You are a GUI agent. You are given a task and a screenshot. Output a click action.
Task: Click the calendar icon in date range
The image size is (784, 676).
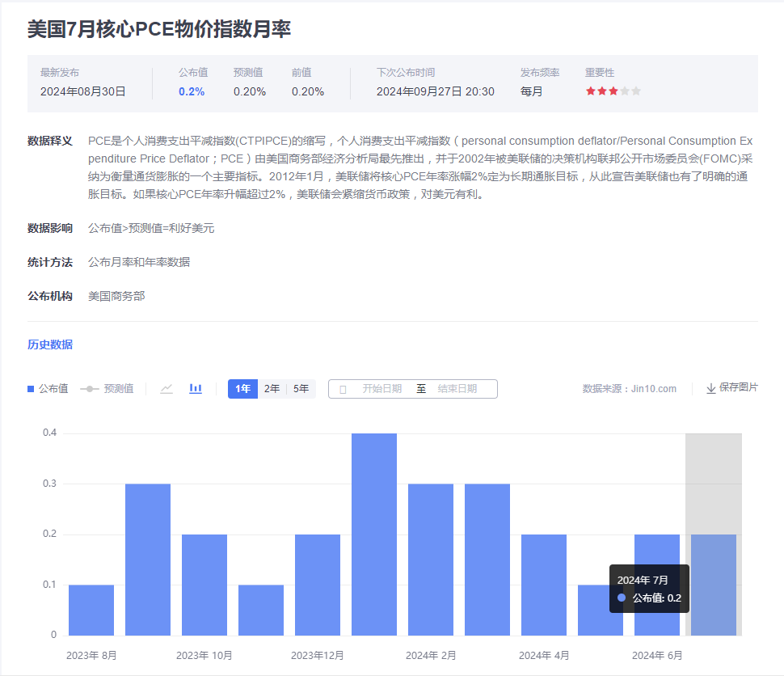click(343, 389)
